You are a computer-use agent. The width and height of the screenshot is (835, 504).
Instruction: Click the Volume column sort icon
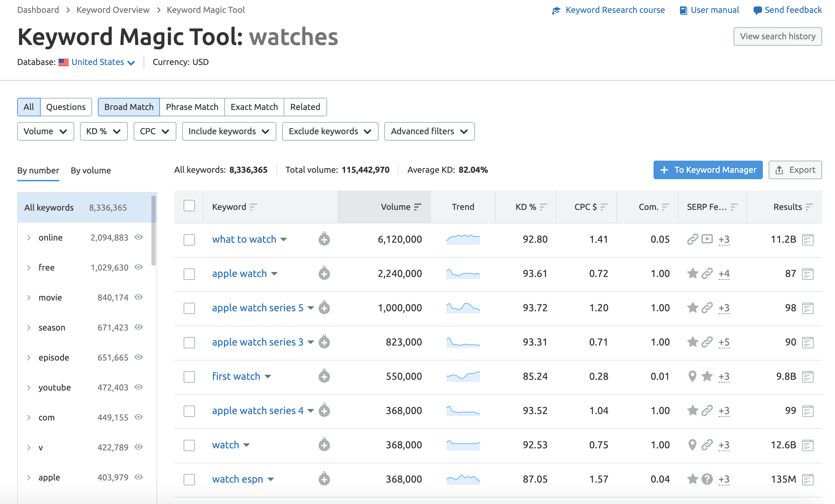(x=417, y=207)
